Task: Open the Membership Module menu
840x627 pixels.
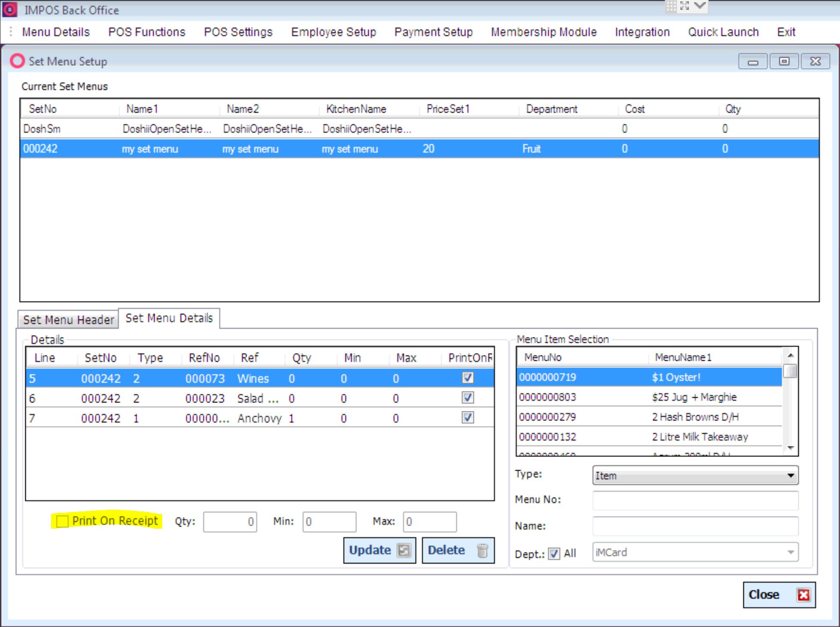Action: 544,32
